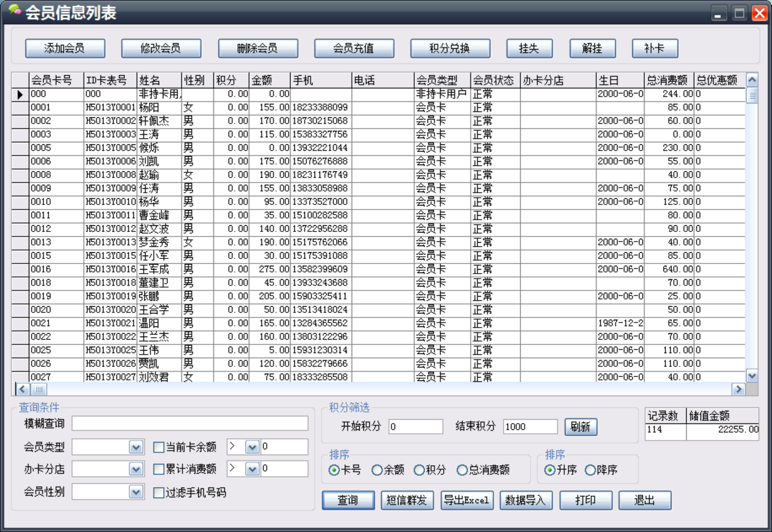Open 累计消费额 comparison operator dropdown

[x=252, y=469]
